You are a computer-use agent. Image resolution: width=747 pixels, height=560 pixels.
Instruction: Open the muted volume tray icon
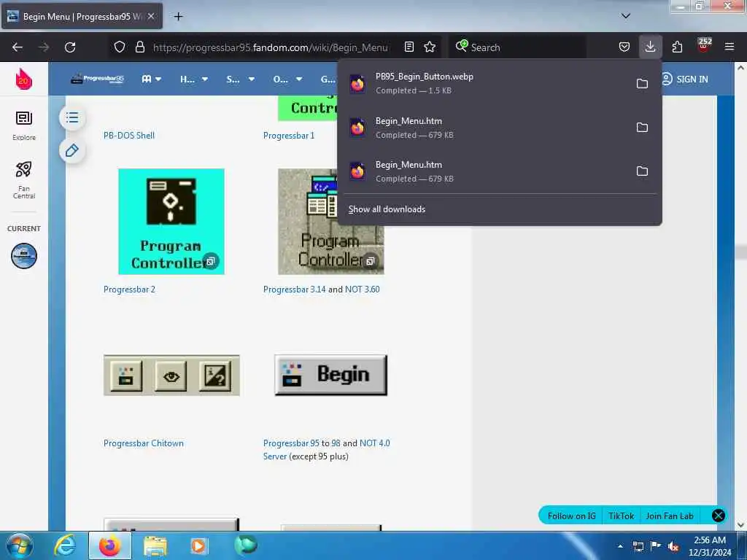673,546
